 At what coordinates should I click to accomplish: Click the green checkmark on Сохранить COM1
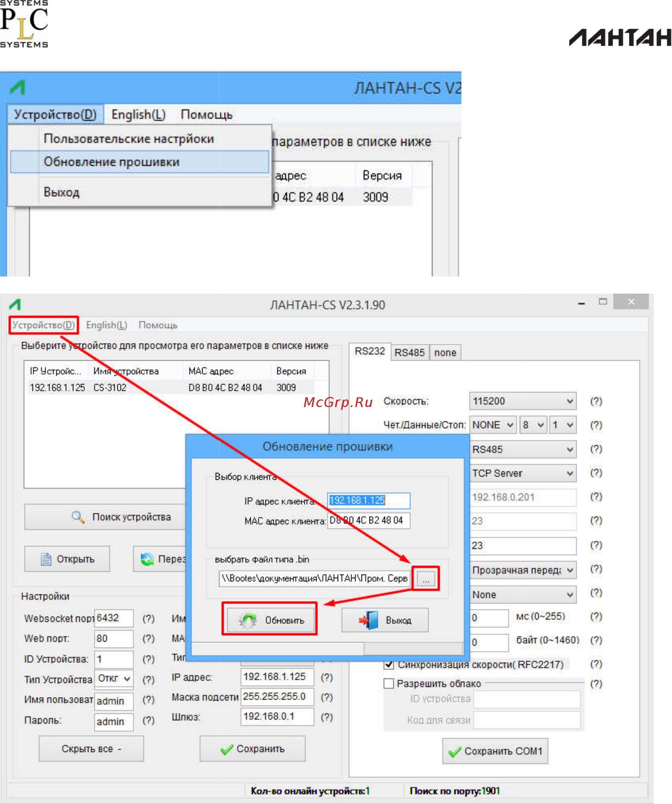click(x=455, y=752)
